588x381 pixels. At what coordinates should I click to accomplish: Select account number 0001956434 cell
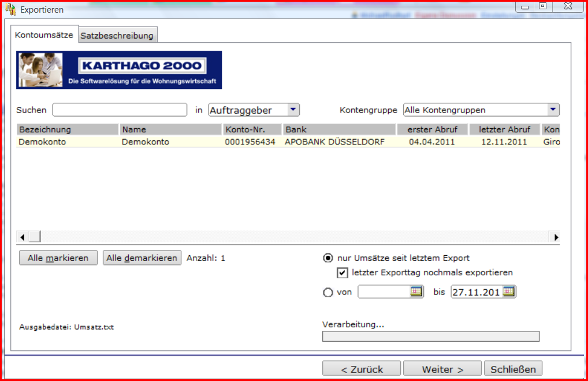[250, 142]
